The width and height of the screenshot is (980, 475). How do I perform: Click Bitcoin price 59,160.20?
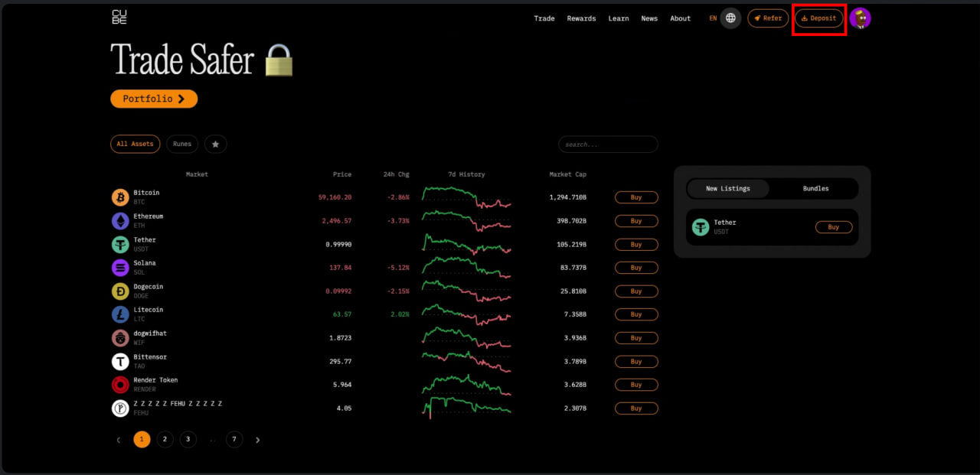335,197
